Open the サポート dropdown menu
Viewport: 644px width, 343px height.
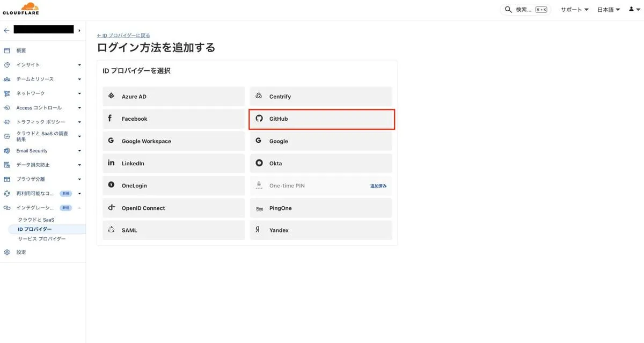pos(574,10)
